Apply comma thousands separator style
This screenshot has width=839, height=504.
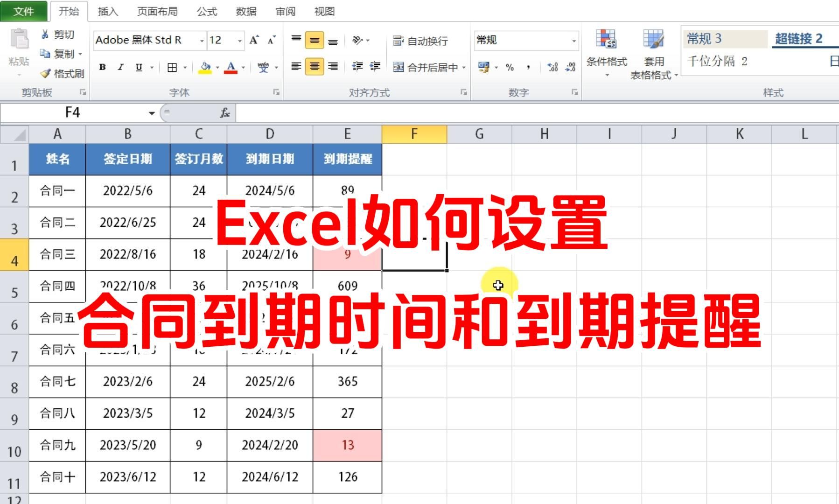(x=528, y=67)
